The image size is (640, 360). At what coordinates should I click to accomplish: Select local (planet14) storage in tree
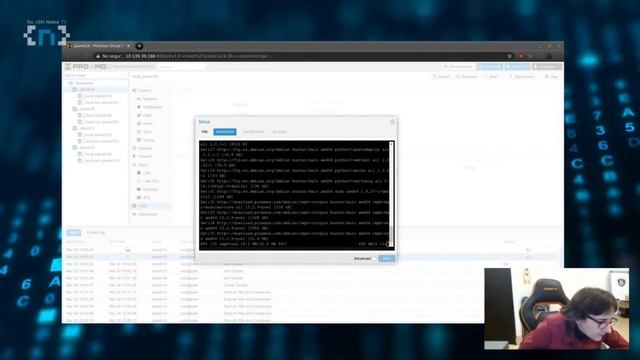(95, 96)
